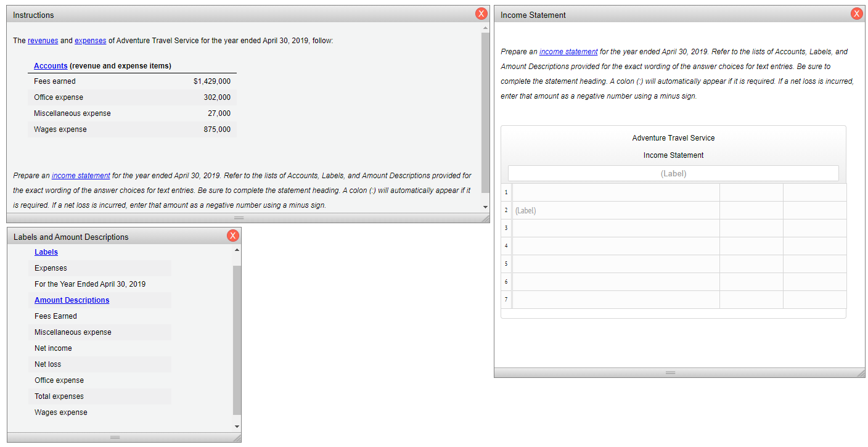Close the Income Statement panel

tap(856, 13)
